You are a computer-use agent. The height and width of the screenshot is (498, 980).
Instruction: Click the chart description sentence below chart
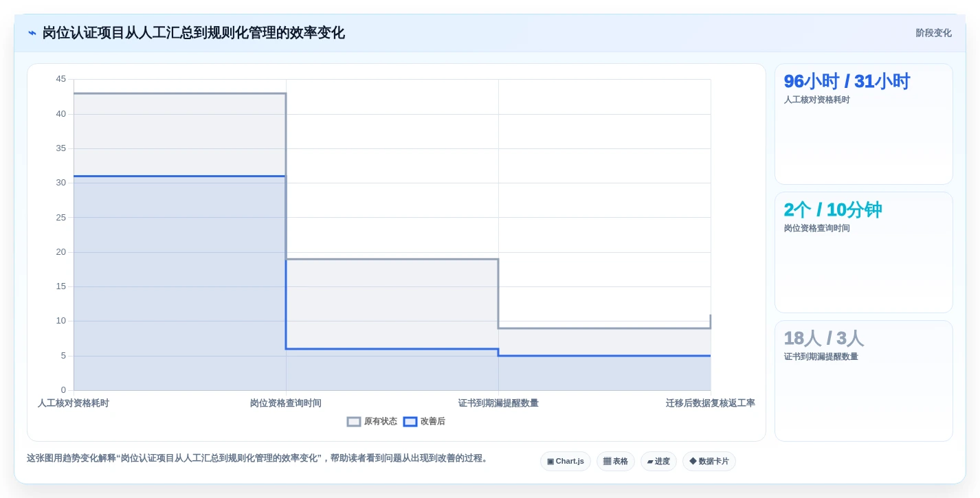[x=258, y=458]
